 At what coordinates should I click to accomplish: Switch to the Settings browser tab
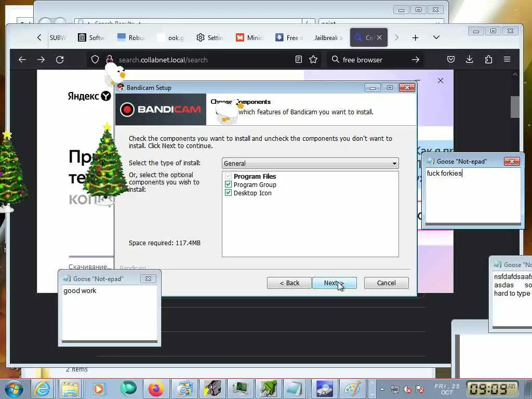210,37
